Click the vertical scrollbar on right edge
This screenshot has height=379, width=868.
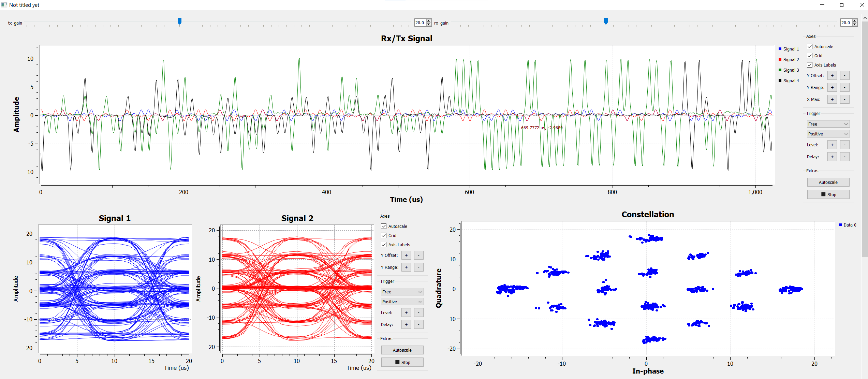(865, 139)
